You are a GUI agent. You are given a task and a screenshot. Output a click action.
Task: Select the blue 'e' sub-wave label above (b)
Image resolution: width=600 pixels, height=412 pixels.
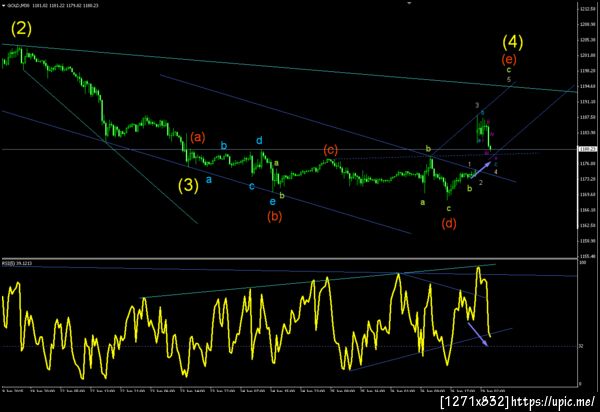(272, 202)
